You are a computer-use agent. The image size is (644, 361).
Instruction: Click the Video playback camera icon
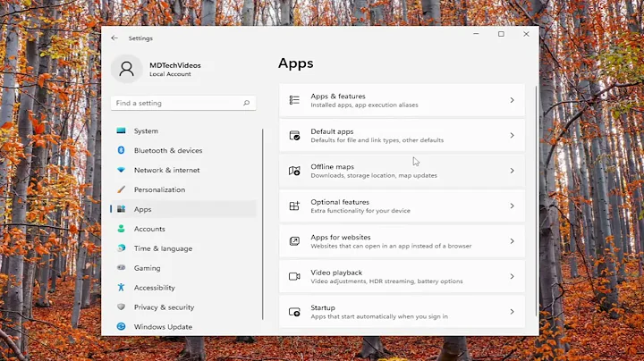[x=294, y=276]
